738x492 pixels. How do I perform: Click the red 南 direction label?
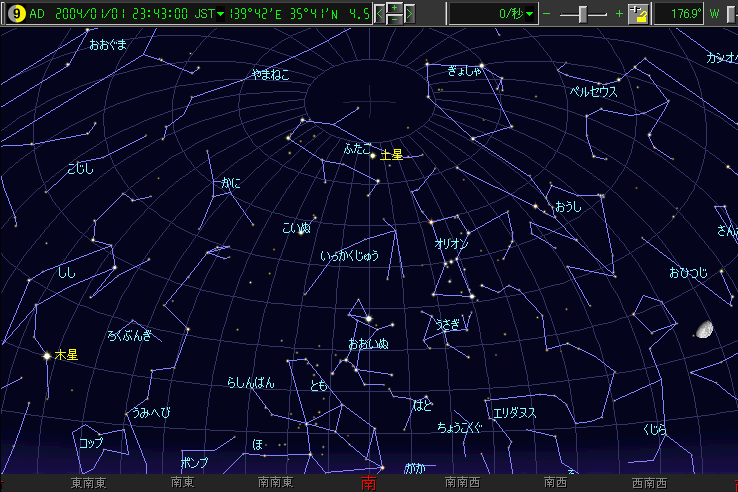click(x=368, y=483)
